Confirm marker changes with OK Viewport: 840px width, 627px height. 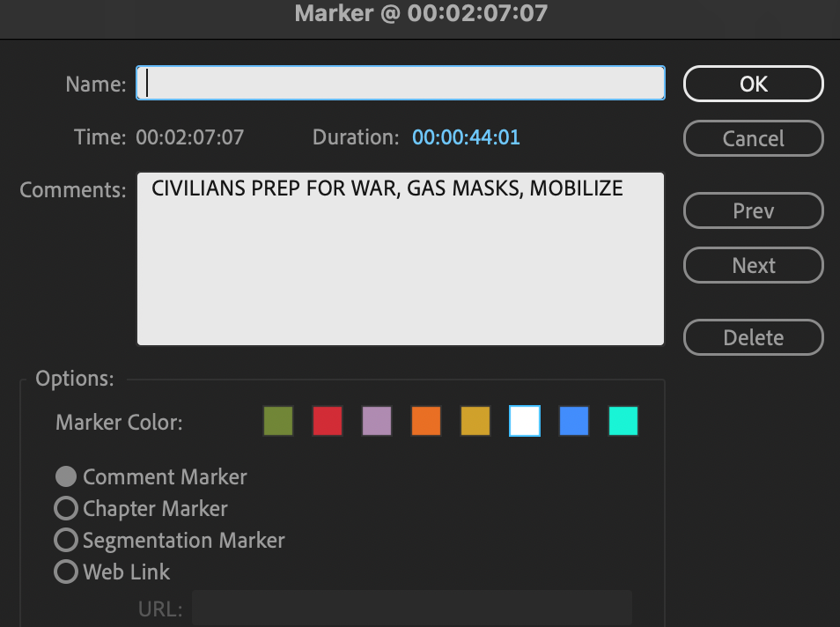(753, 83)
